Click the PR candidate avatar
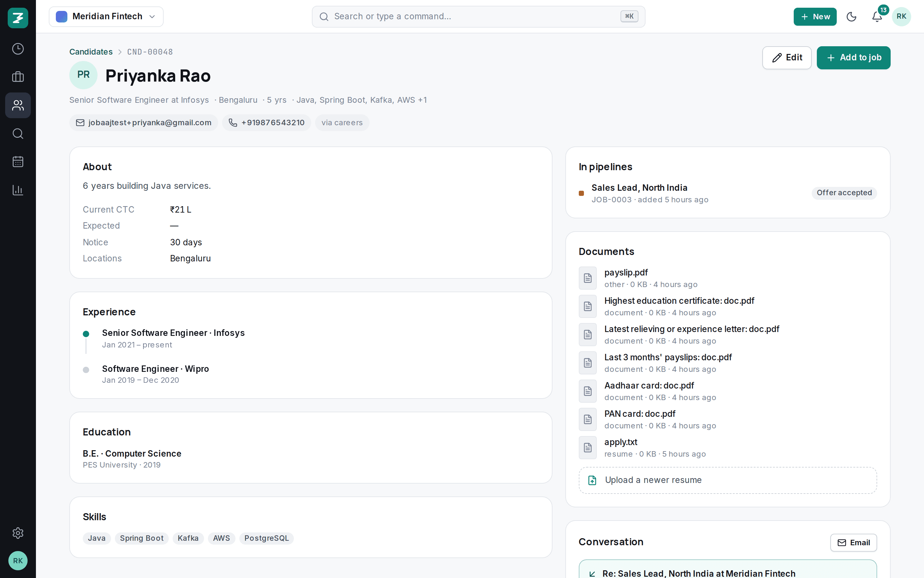The width and height of the screenshot is (924, 578). point(83,75)
